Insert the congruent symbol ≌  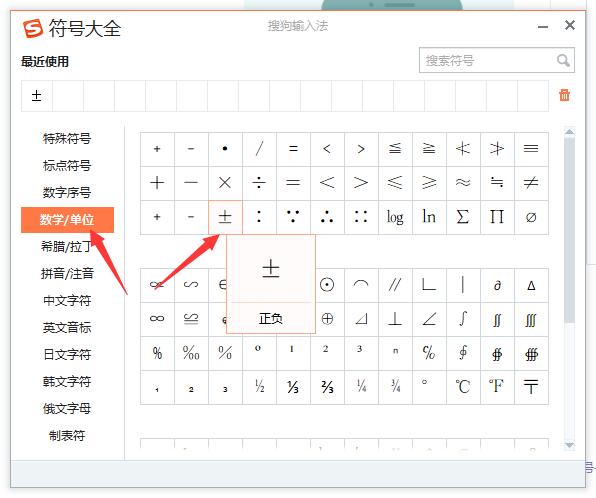(191, 319)
